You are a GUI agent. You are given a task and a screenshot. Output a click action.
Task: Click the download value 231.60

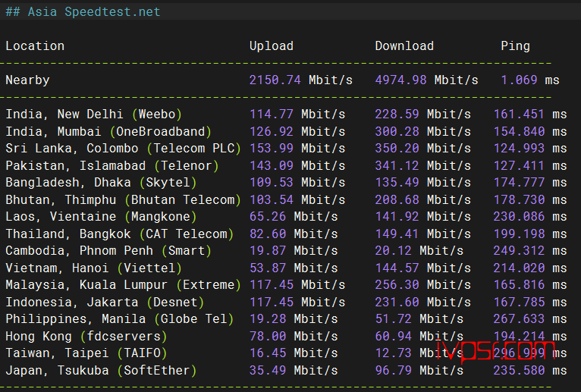397,303
